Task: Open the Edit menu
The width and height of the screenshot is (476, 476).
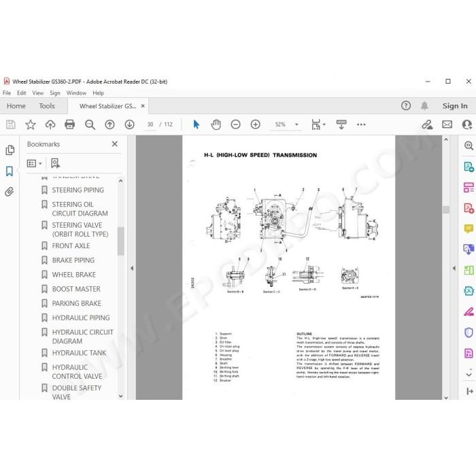Action: click(x=21, y=93)
